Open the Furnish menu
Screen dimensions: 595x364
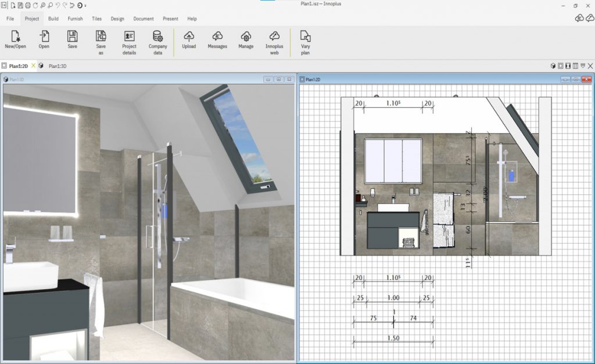click(75, 19)
